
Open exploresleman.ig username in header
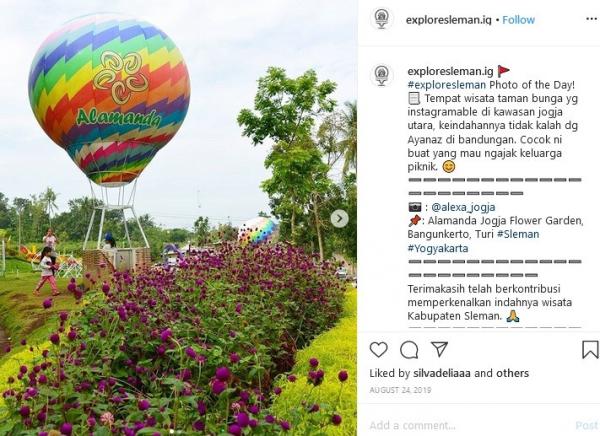click(x=448, y=20)
